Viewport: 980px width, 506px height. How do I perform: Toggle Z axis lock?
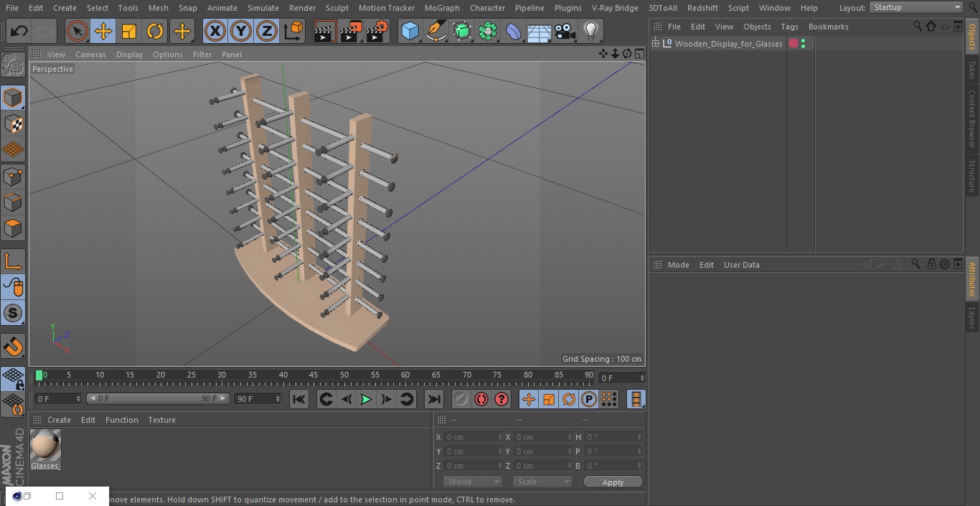[267, 31]
